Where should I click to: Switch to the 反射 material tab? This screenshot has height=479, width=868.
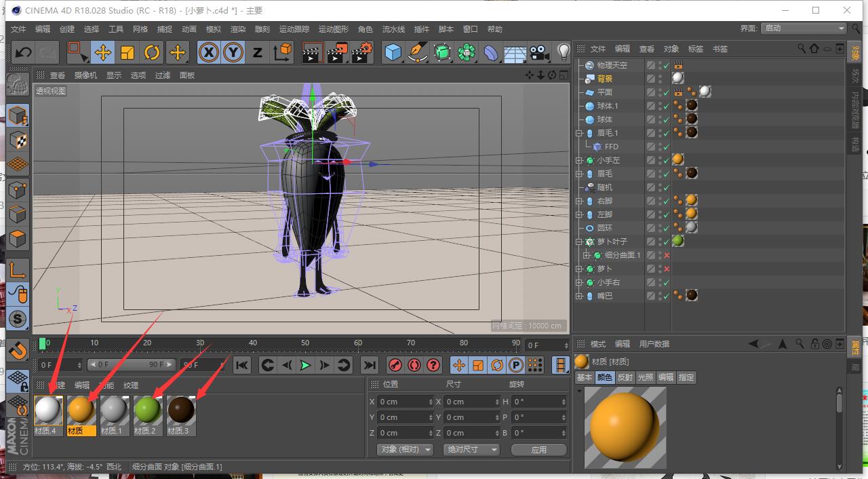point(625,377)
